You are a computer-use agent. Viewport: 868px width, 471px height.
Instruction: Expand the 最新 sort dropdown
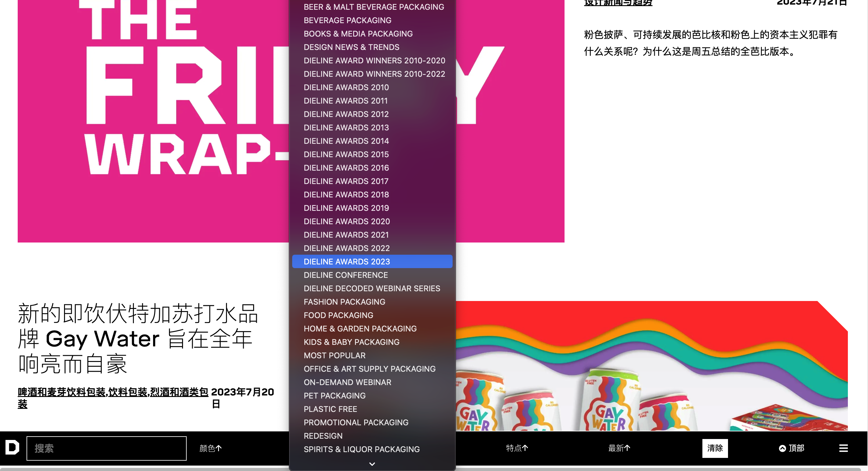(x=619, y=448)
